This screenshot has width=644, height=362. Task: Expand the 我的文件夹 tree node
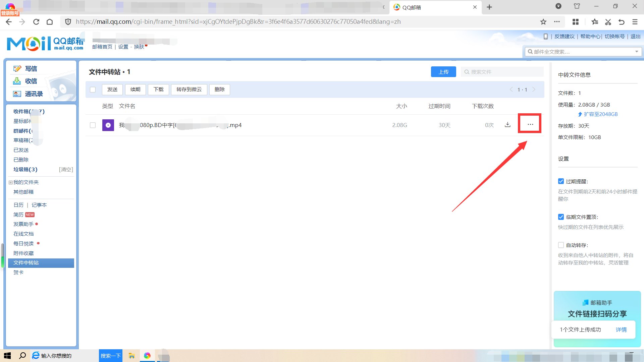pos(10,182)
